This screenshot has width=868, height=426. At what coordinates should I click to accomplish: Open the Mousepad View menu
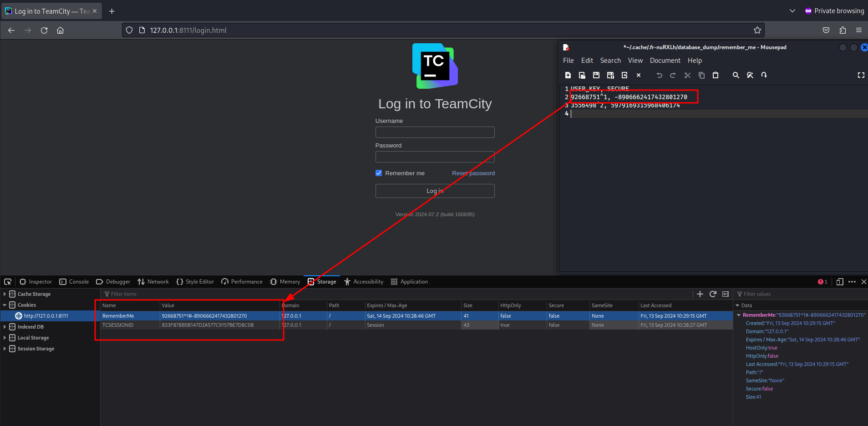[x=635, y=61]
